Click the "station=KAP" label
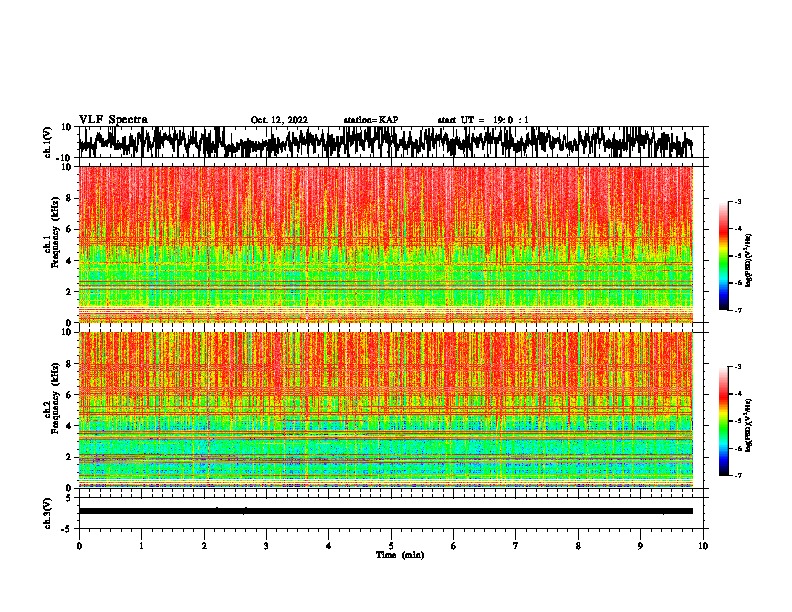 click(371, 120)
